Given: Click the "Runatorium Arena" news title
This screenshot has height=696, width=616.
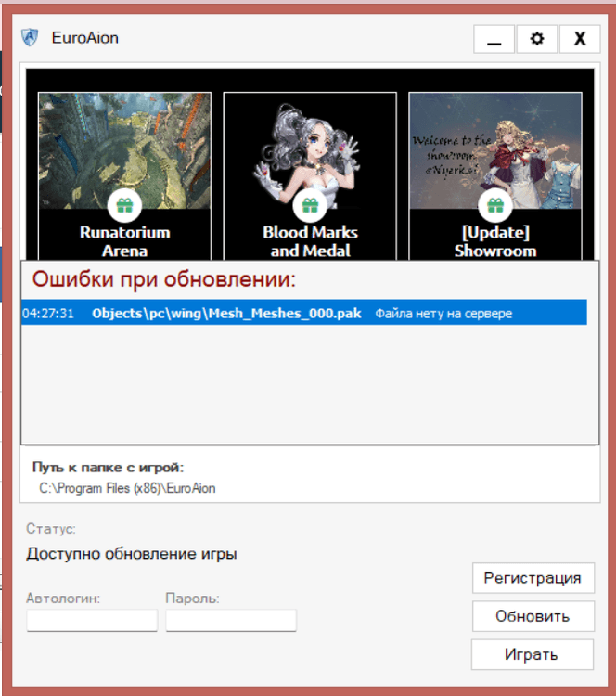Looking at the screenshot, I should coord(124,241).
